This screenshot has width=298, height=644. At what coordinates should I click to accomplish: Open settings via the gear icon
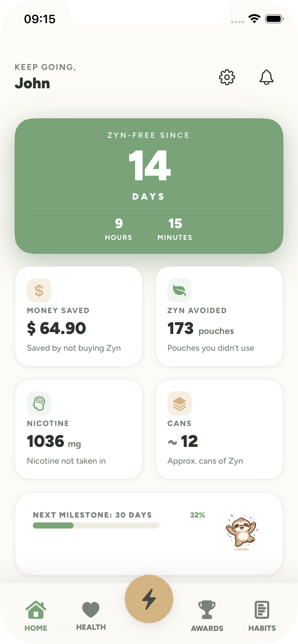tap(227, 77)
